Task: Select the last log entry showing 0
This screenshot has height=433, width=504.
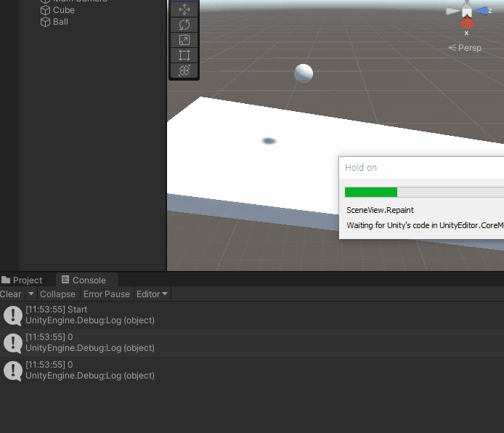Action: pos(252,371)
